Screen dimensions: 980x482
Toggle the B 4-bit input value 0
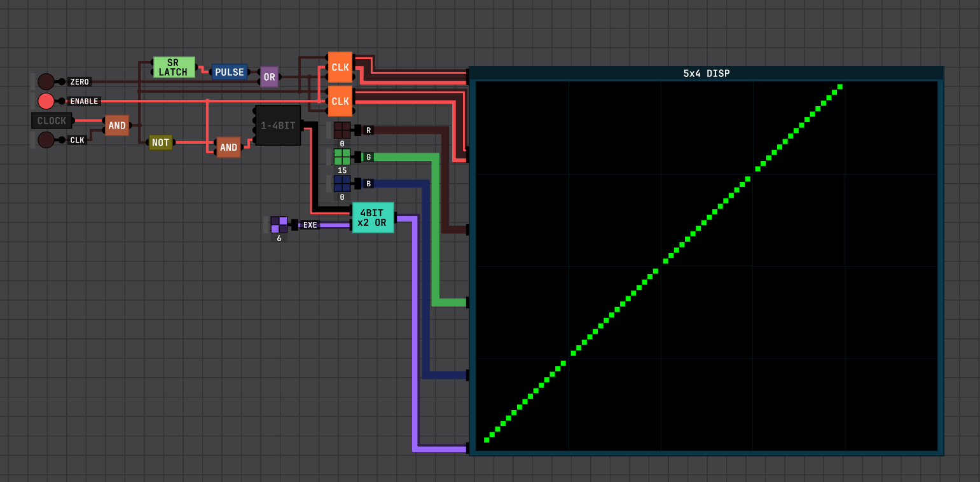(342, 184)
